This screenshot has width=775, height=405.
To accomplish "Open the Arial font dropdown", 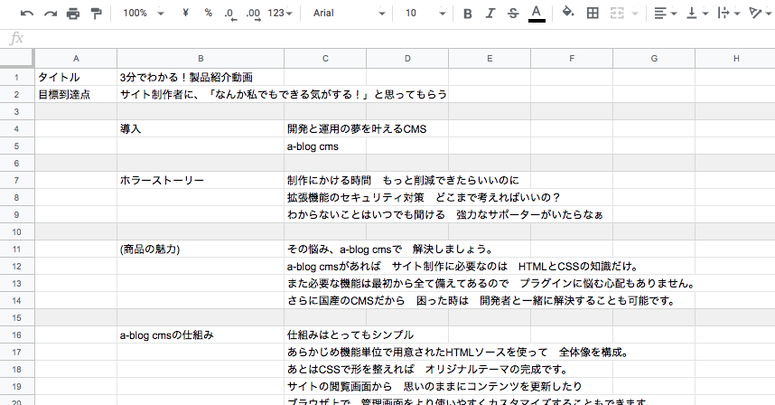I will (x=349, y=14).
